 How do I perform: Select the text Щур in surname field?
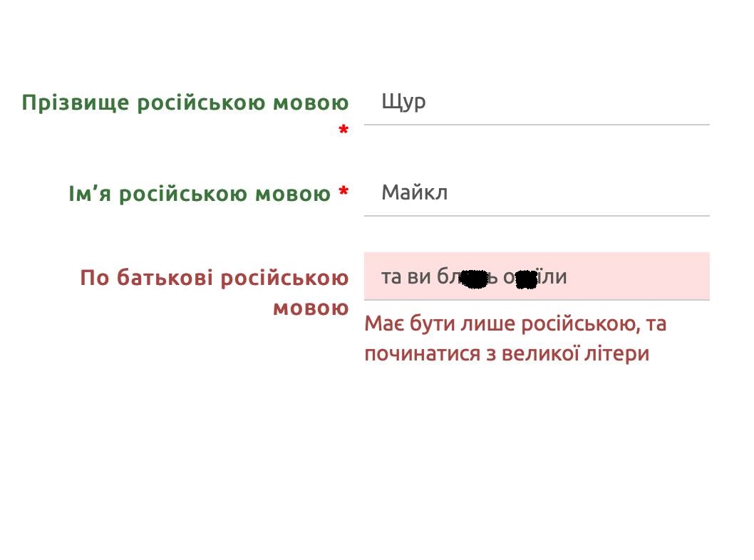404,102
